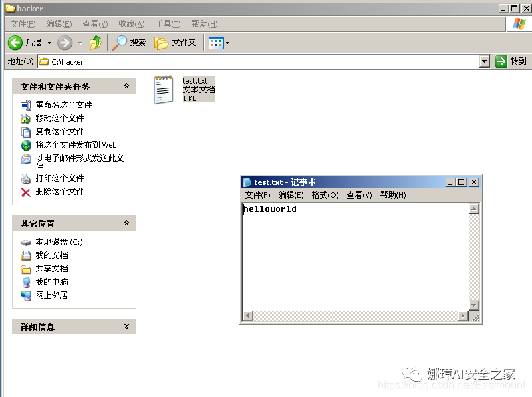The height and width of the screenshot is (397, 532).
Task: Click the rename file icon
Action: (x=26, y=105)
